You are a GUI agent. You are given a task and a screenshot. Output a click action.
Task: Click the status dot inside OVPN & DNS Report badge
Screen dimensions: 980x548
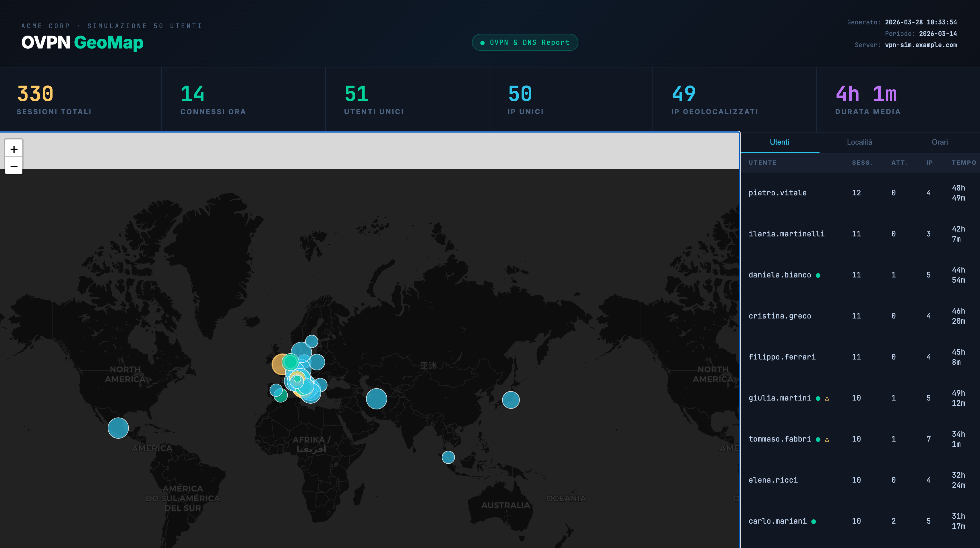(x=482, y=42)
